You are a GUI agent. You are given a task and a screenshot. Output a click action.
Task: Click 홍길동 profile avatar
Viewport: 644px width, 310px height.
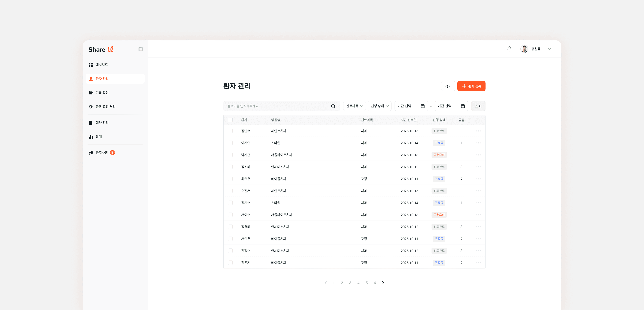pyautogui.click(x=524, y=49)
